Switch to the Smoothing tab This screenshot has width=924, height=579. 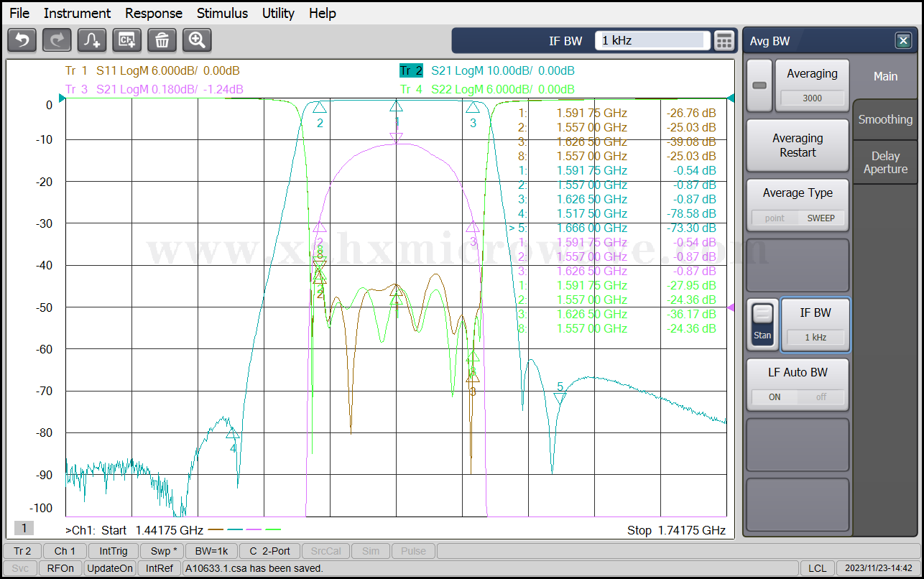coord(885,120)
